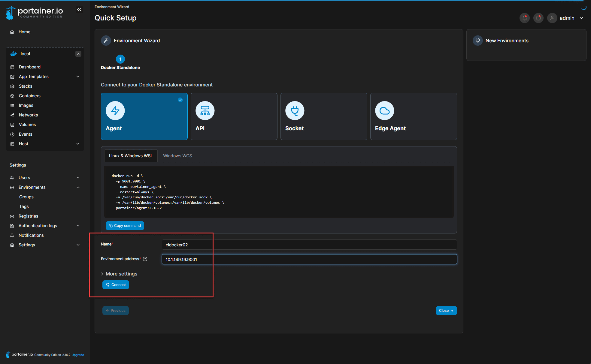The image size is (591, 364).
Task: Collapse the sidebar with double-chevron icon
Action: (x=79, y=10)
